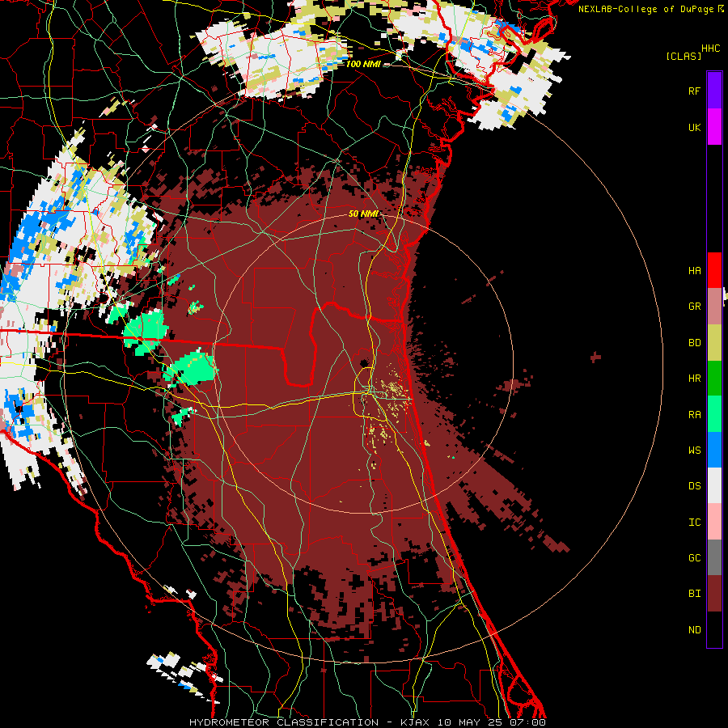Click the WS blue legend swatch

point(714,450)
